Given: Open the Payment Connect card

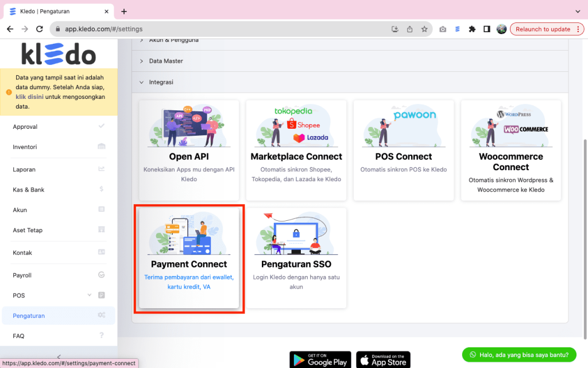Looking at the screenshot, I should click(189, 258).
